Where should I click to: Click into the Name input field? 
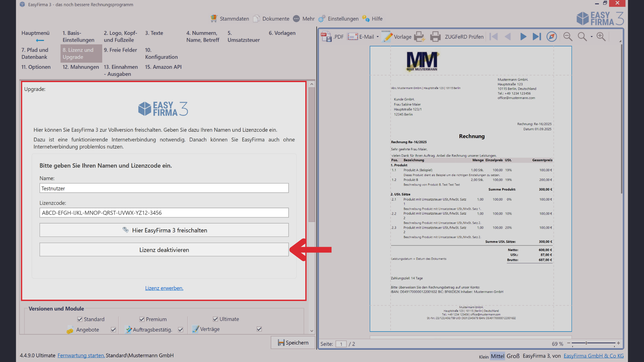164,188
